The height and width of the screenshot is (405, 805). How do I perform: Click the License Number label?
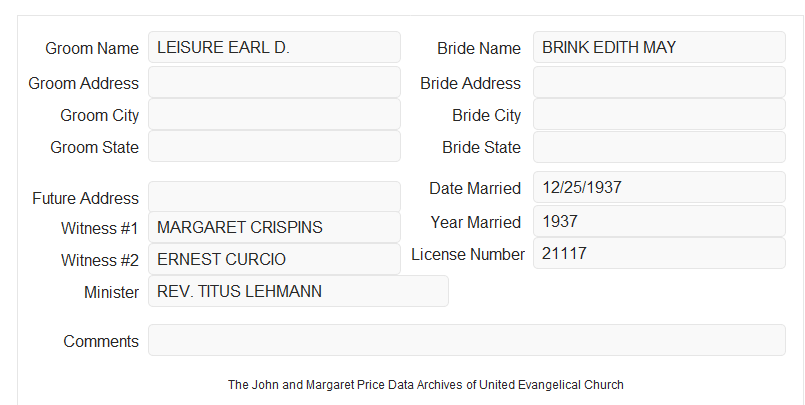click(x=468, y=255)
